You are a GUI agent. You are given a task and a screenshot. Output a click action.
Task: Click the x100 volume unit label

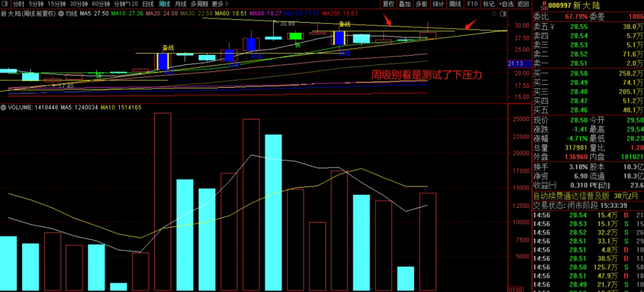[x=515, y=289]
